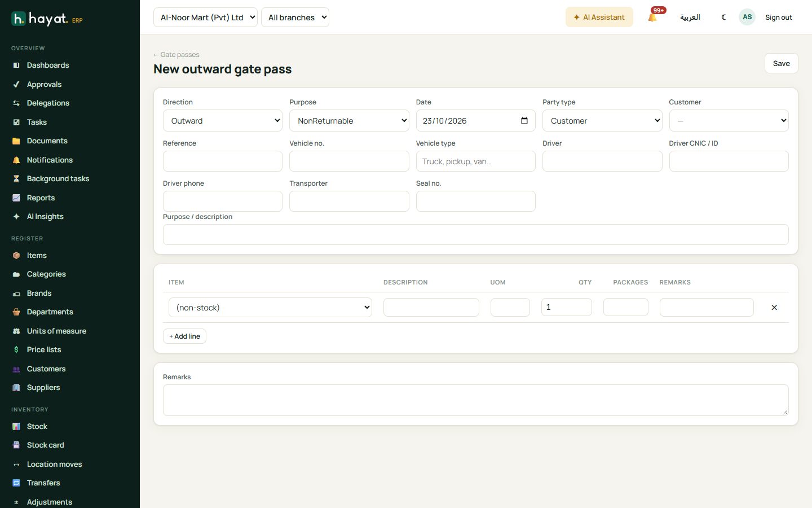Open Customers in the sidebar
Screen dimensions: 812x508
(x=46, y=369)
